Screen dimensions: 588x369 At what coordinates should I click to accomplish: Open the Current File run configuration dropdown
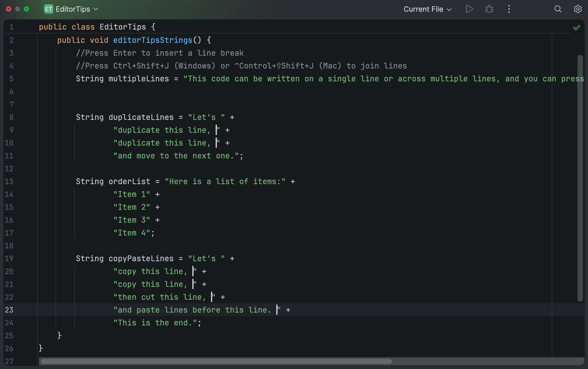click(428, 9)
